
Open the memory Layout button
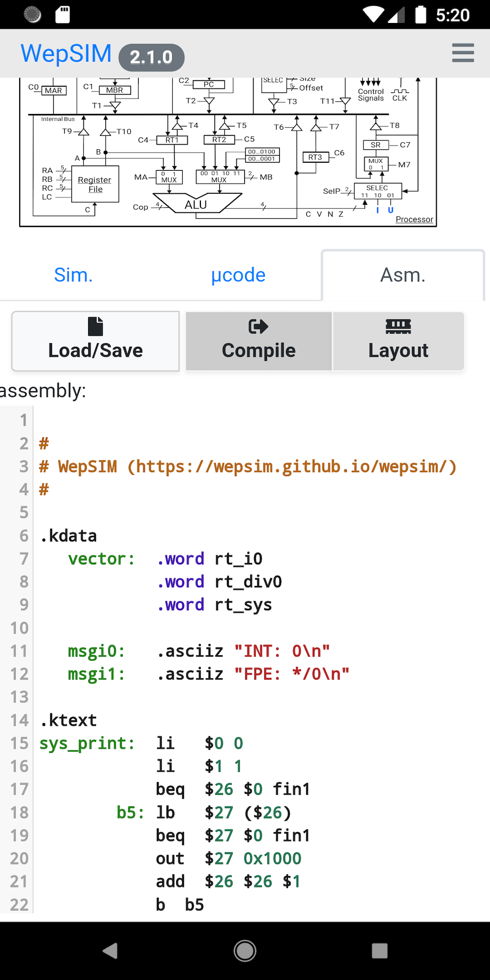pyautogui.click(x=398, y=341)
